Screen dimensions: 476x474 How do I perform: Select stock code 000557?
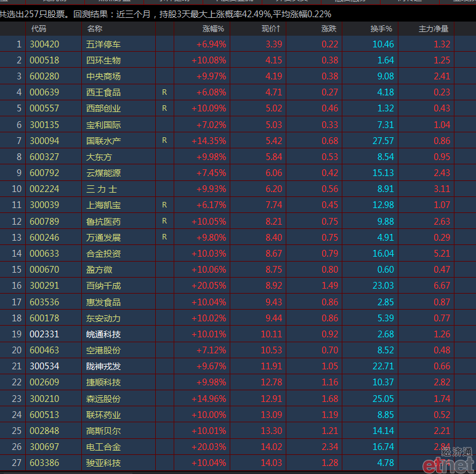tap(44, 108)
